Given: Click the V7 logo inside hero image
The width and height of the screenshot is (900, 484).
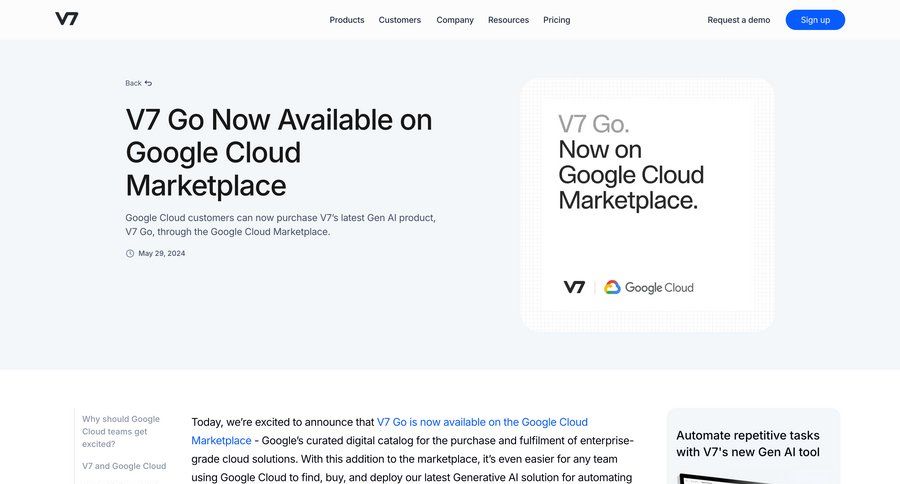Looking at the screenshot, I should click(574, 287).
